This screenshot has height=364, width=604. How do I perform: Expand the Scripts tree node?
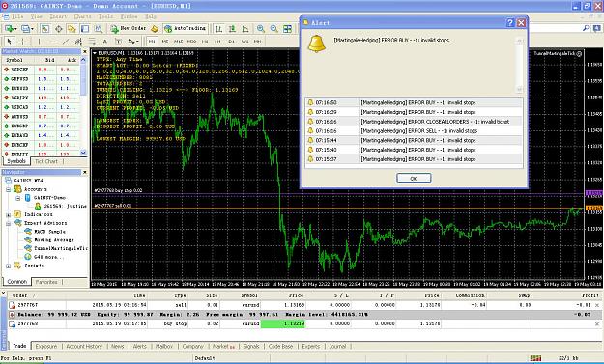(x=8, y=266)
